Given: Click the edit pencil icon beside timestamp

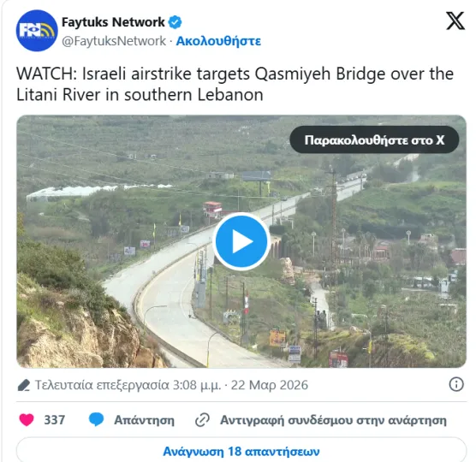Looking at the screenshot, I should tap(24, 385).
